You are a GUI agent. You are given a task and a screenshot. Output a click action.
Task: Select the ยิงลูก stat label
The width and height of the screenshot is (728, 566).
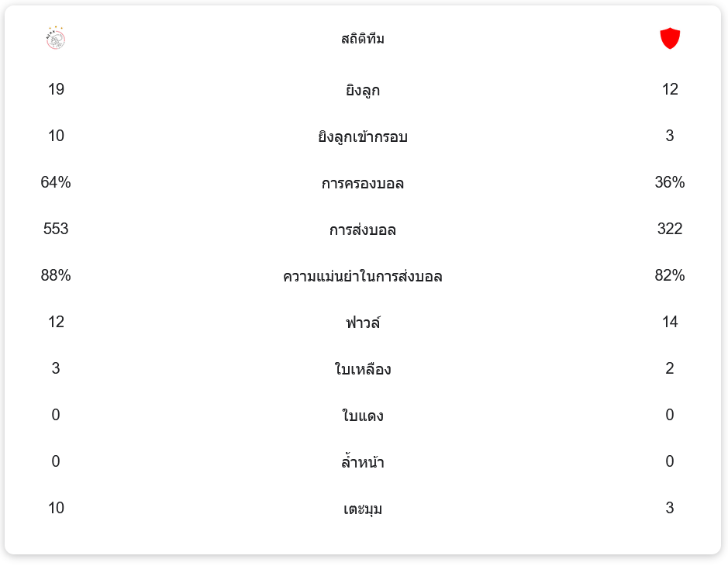pyautogui.click(x=363, y=90)
